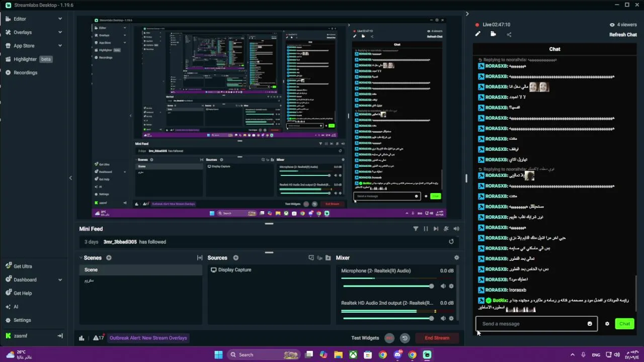Adjust the Microphone volume slider
Image resolution: width=644 pixels, height=362 pixels.
tap(388, 286)
